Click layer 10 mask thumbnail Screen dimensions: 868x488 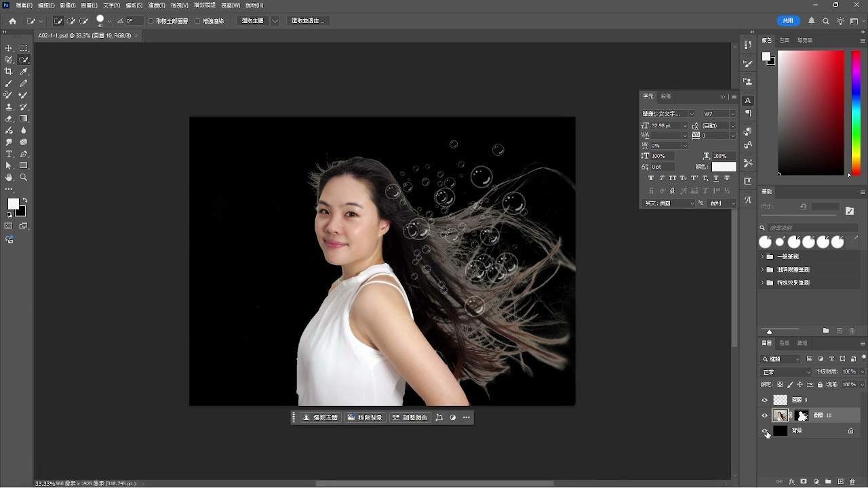[803, 415]
